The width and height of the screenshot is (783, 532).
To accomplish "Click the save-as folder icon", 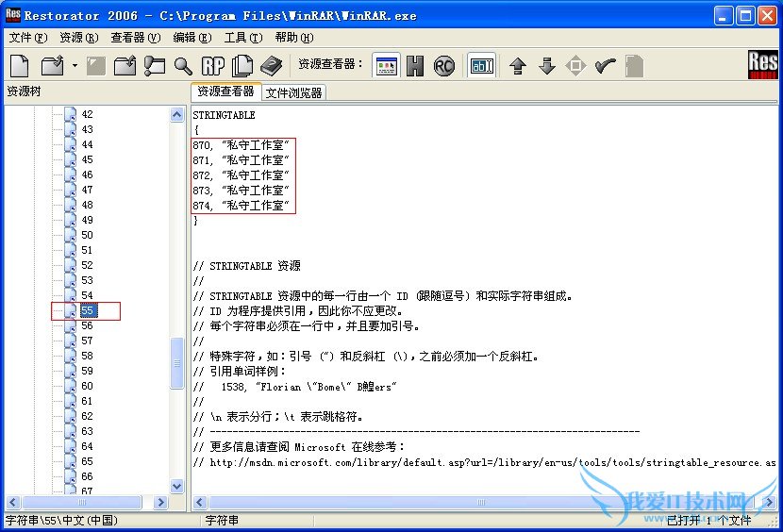I will click(125, 65).
